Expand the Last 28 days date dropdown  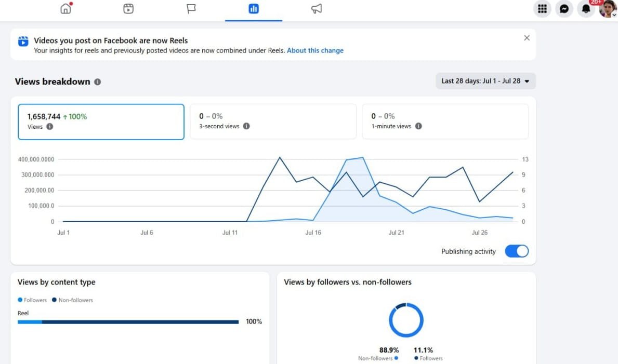pyautogui.click(x=485, y=81)
